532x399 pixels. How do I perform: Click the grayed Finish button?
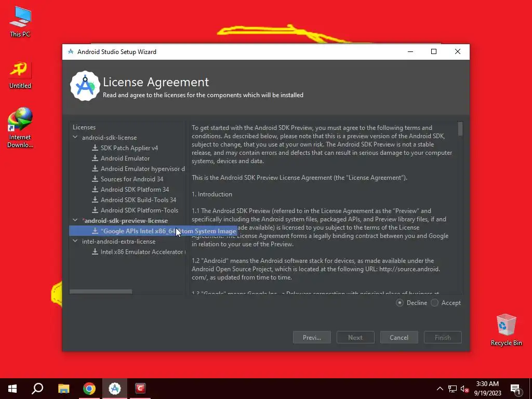pyautogui.click(x=443, y=337)
